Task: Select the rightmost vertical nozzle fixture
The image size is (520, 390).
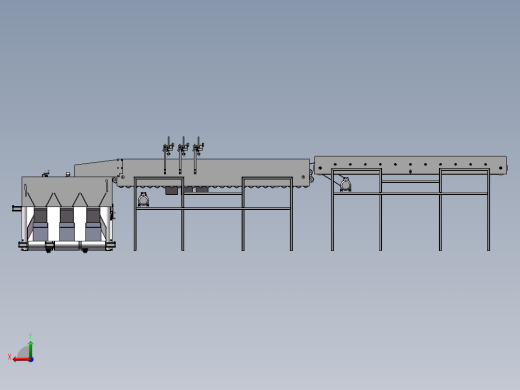Action: coord(198,155)
